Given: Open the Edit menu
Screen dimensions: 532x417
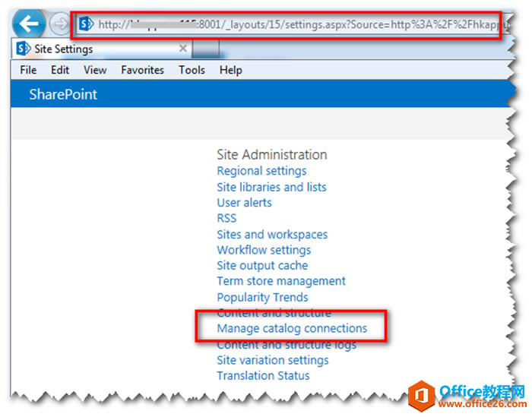Looking at the screenshot, I should 60,70.
